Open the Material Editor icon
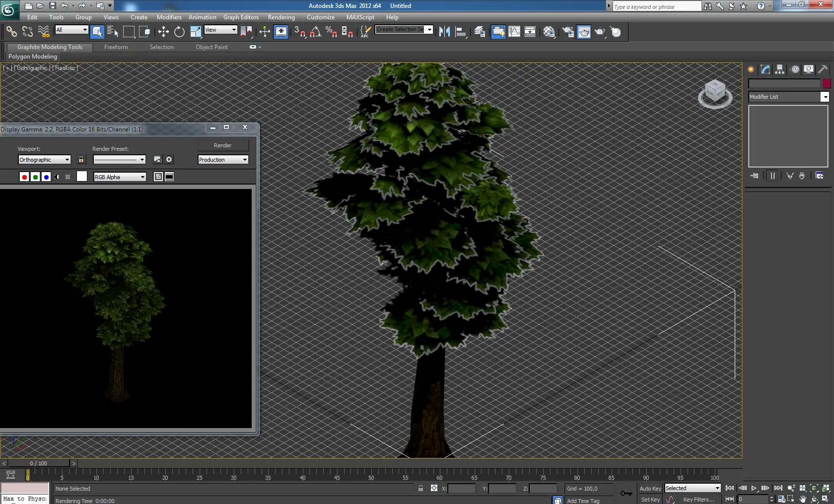The image size is (834, 504). pos(549,32)
